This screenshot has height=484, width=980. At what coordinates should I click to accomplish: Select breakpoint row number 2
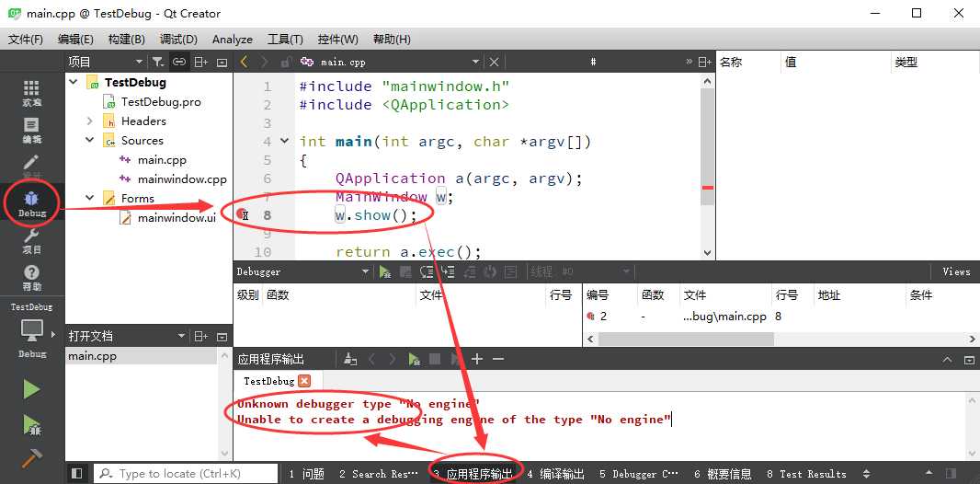click(781, 317)
